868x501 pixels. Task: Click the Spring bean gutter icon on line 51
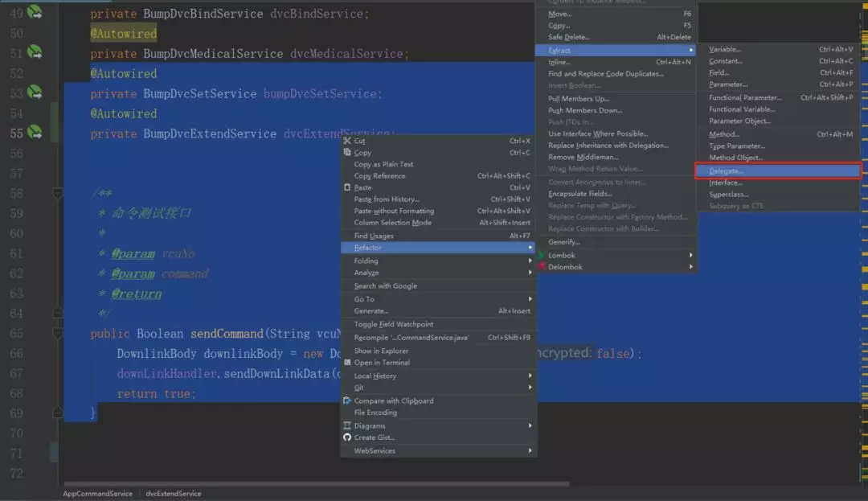pyautogui.click(x=35, y=52)
